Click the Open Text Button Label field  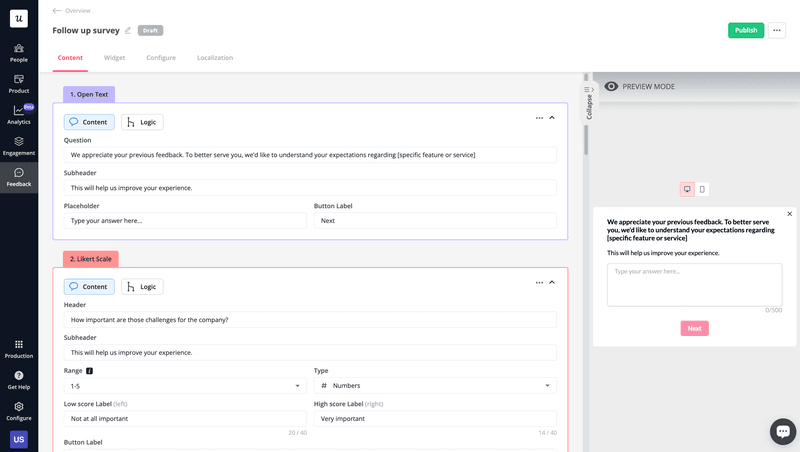pos(435,221)
